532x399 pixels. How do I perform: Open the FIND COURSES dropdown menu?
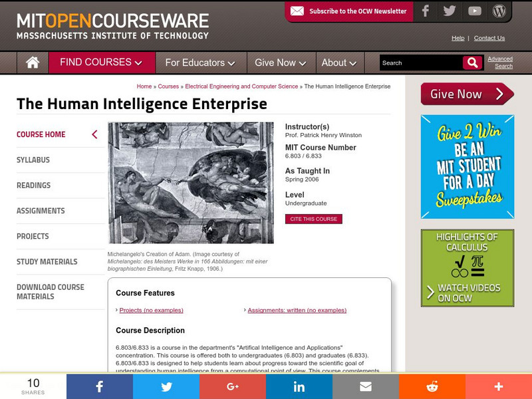point(102,63)
